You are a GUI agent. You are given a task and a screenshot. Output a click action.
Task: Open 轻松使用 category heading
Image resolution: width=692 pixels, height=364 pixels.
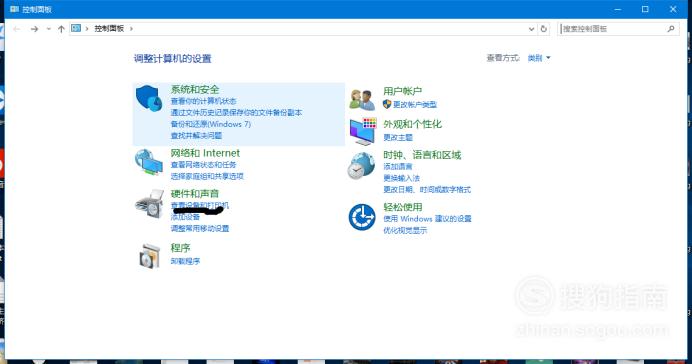pyautogui.click(x=402, y=207)
